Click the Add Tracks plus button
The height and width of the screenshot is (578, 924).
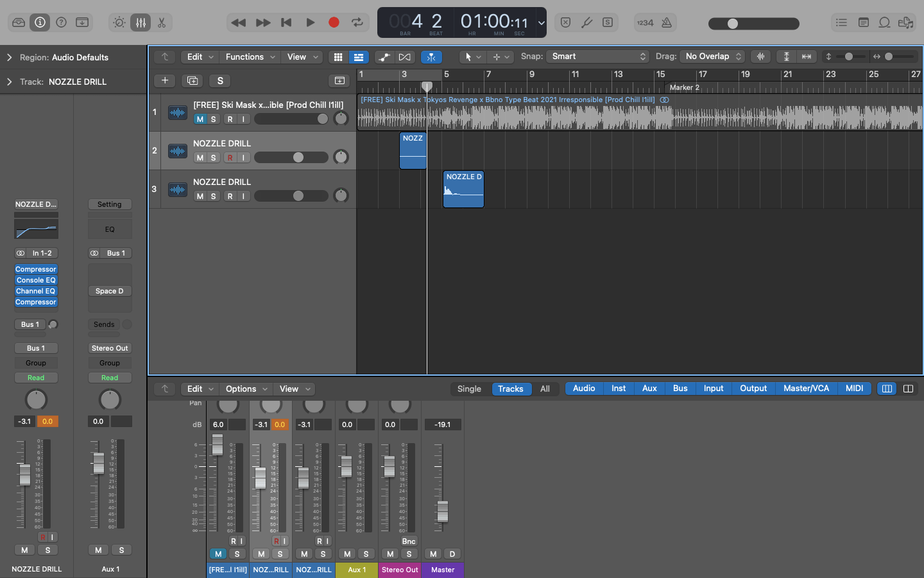[x=164, y=80]
